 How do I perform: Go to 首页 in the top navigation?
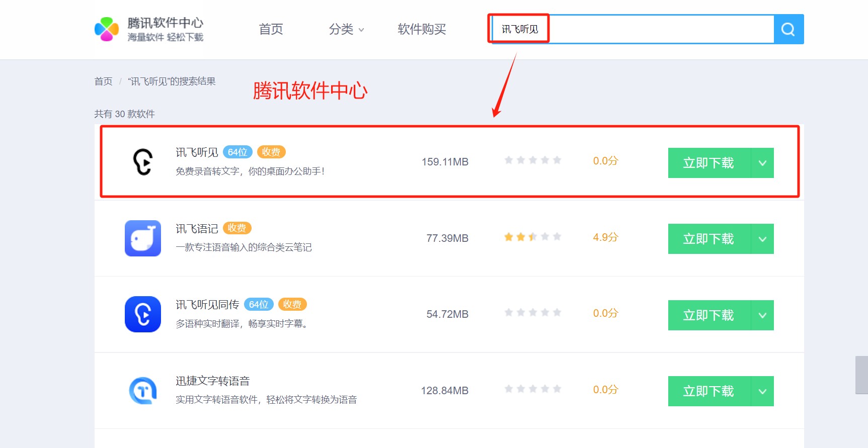click(x=271, y=29)
